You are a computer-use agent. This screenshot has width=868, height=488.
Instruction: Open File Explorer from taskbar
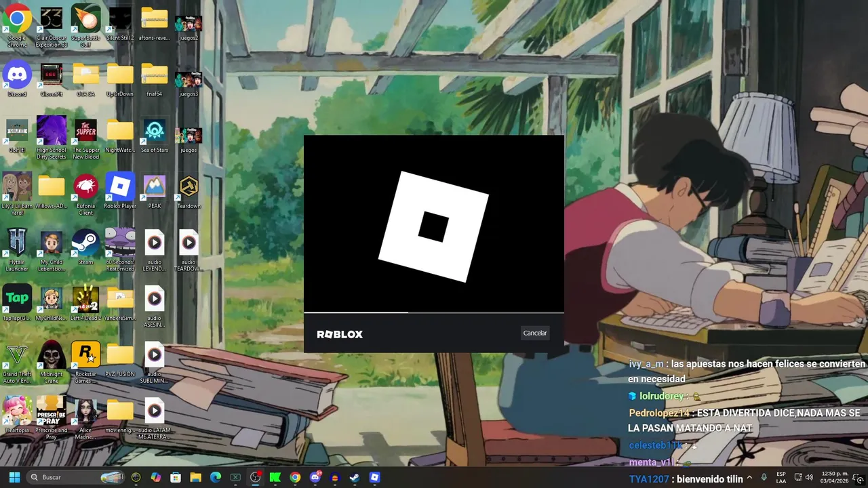tap(195, 477)
